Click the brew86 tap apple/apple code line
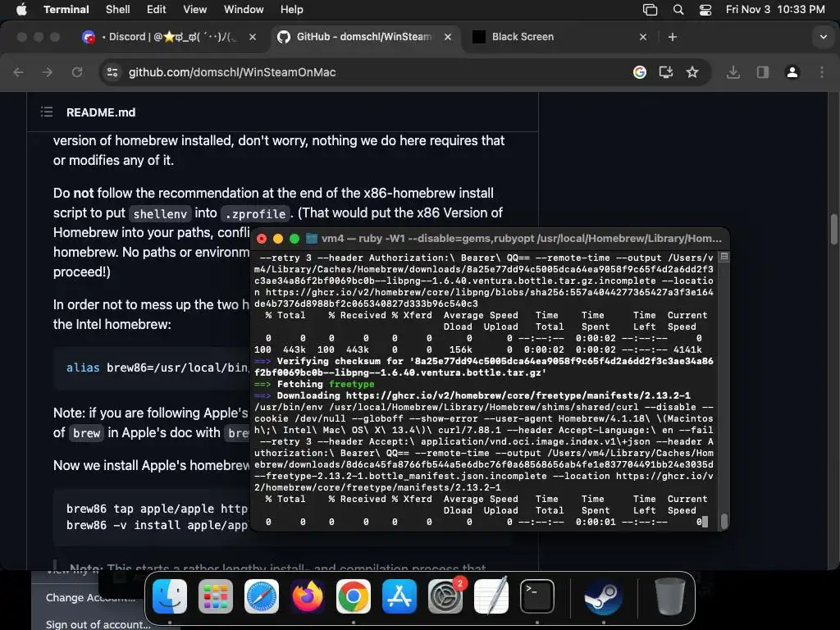The width and height of the screenshot is (840, 630). coord(157,509)
